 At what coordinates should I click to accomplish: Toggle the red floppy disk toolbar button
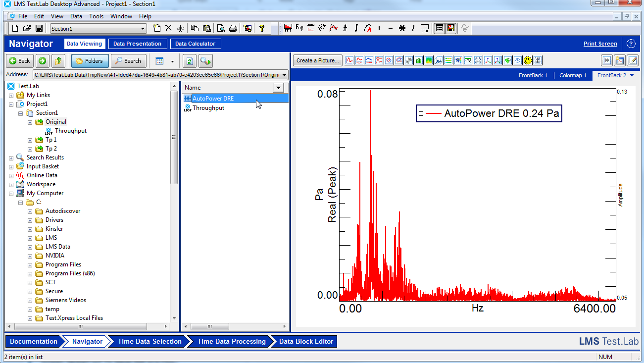(x=451, y=28)
